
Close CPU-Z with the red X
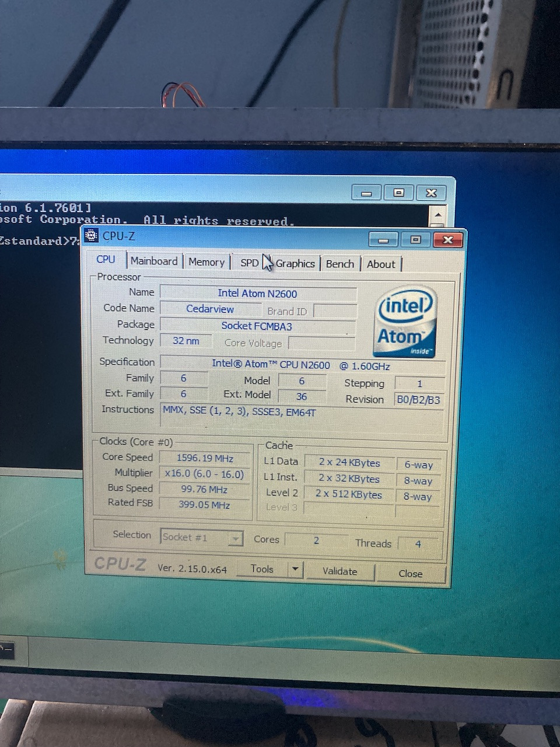[447, 240]
